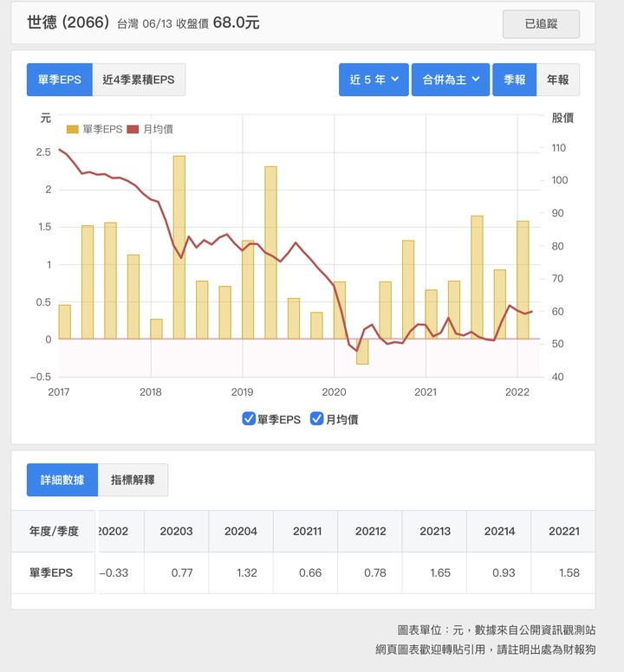The height and width of the screenshot is (672, 624).
Task: Click the EPS value -0.33
Action: pos(114,573)
